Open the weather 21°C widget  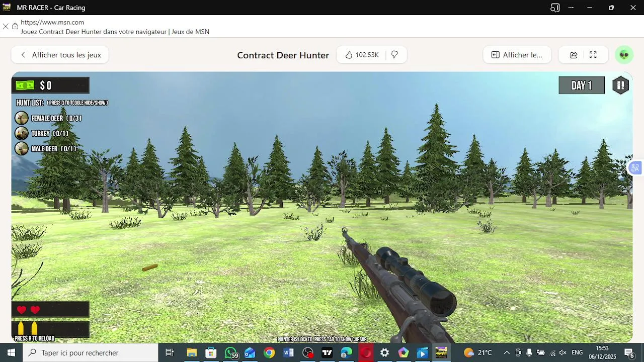(478, 353)
